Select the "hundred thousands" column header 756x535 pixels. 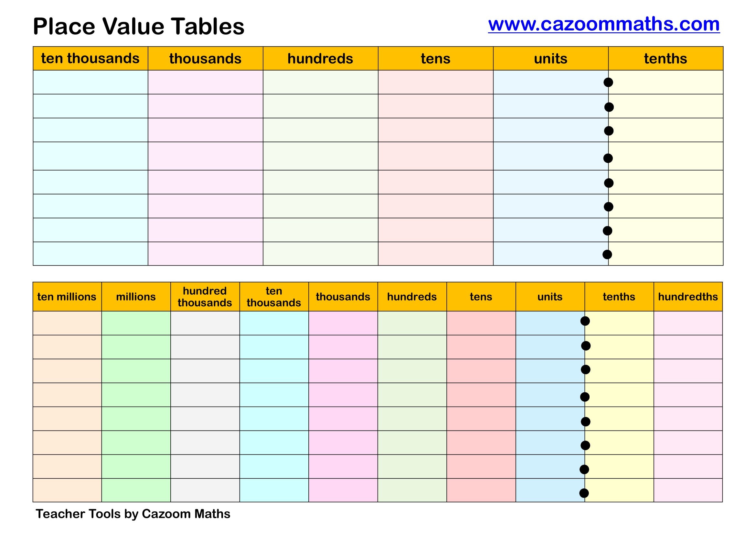tap(205, 297)
